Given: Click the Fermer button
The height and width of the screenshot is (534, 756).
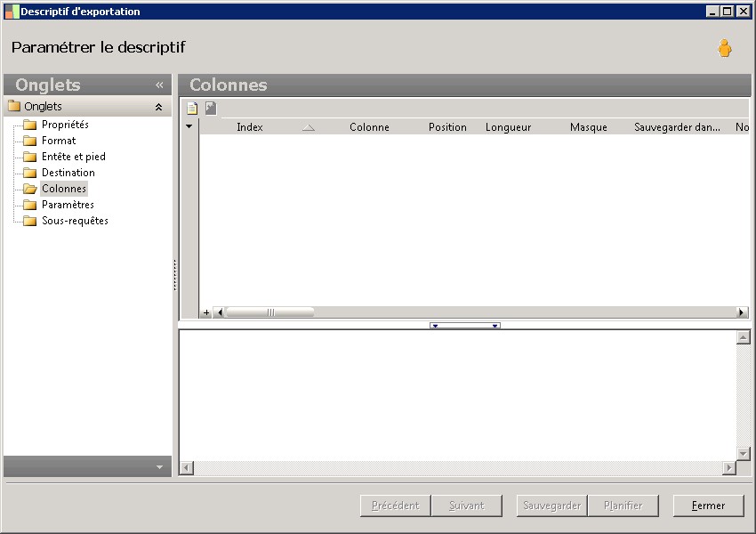Looking at the screenshot, I should (x=708, y=506).
